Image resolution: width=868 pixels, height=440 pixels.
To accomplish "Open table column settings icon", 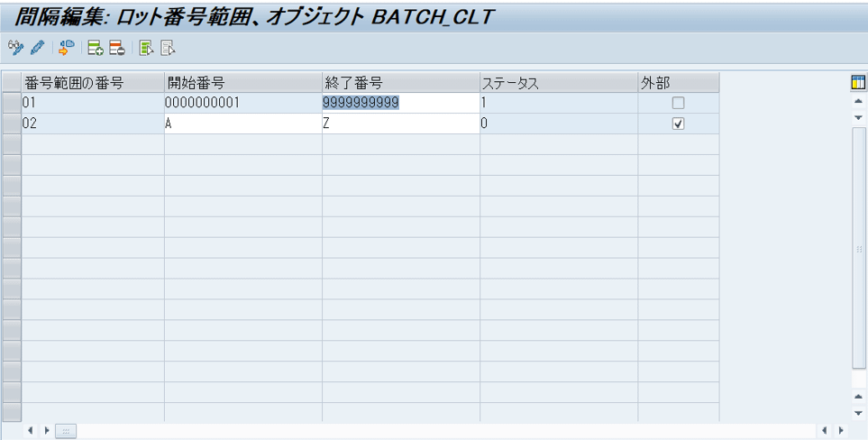I will (858, 83).
